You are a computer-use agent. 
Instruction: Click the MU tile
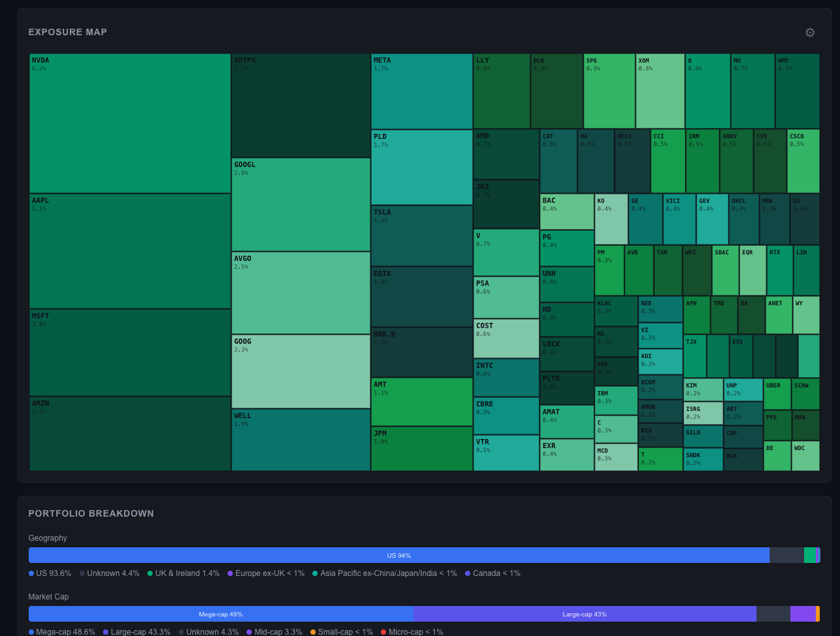click(x=753, y=91)
